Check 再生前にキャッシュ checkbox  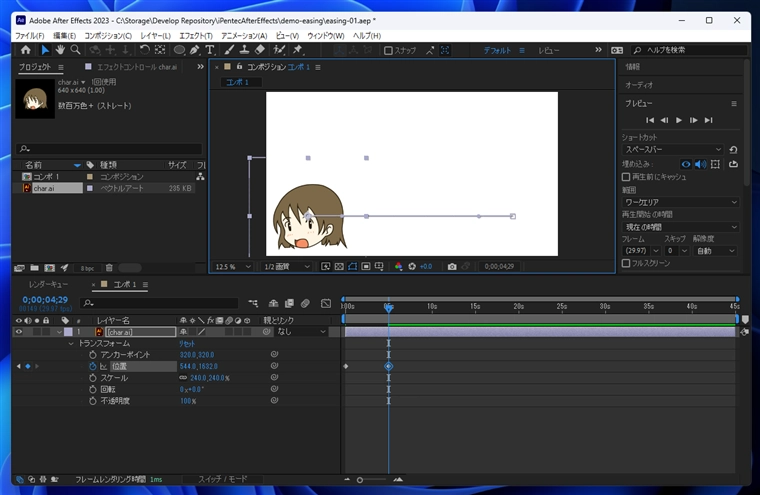click(x=626, y=177)
